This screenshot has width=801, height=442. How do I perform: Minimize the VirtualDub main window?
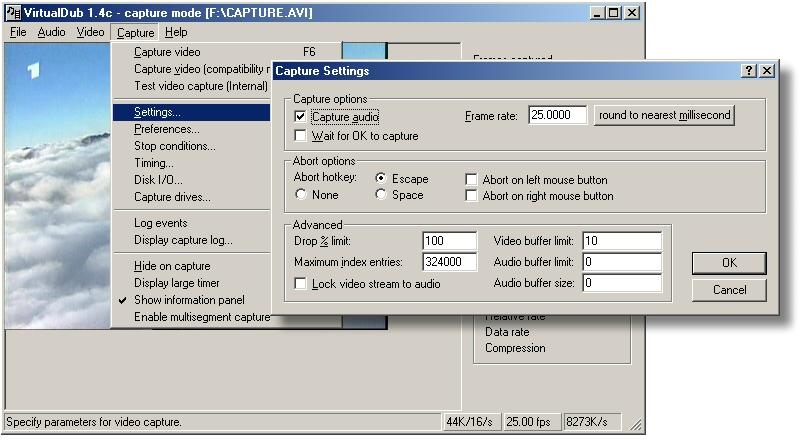[x=597, y=12]
